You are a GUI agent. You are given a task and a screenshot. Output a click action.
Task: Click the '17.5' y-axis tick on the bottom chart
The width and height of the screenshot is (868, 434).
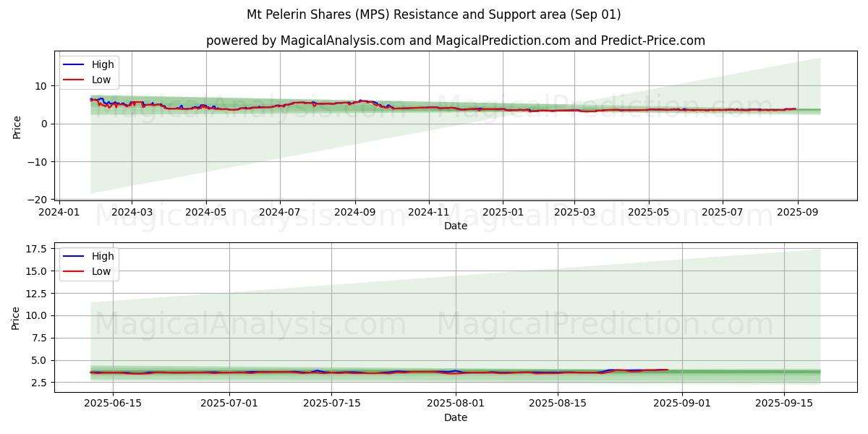click(x=37, y=249)
